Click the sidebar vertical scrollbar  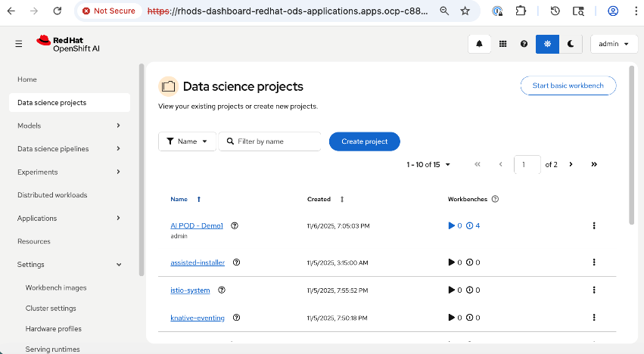(142, 170)
